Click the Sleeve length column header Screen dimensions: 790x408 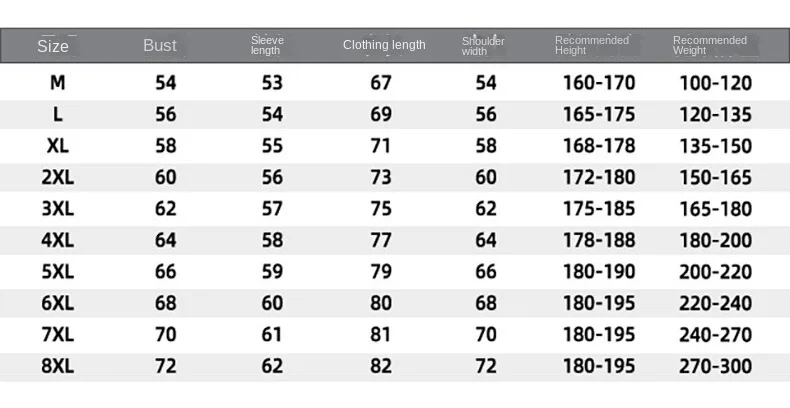pyautogui.click(x=267, y=45)
